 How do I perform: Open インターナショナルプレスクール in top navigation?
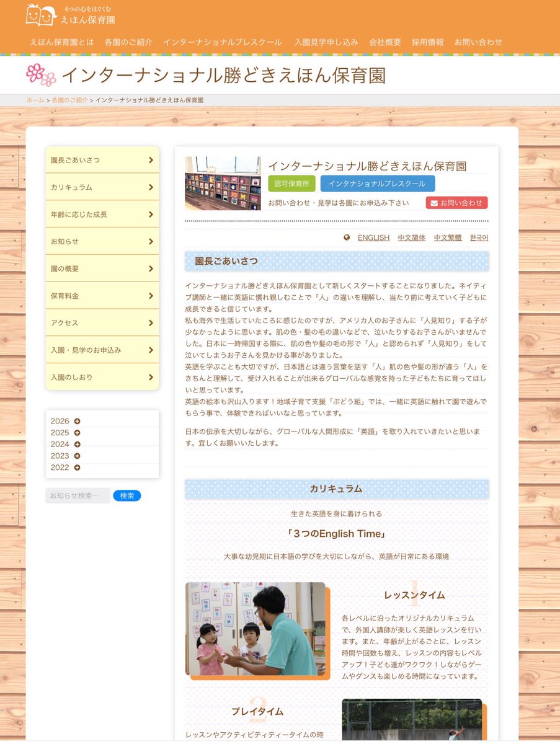222,42
